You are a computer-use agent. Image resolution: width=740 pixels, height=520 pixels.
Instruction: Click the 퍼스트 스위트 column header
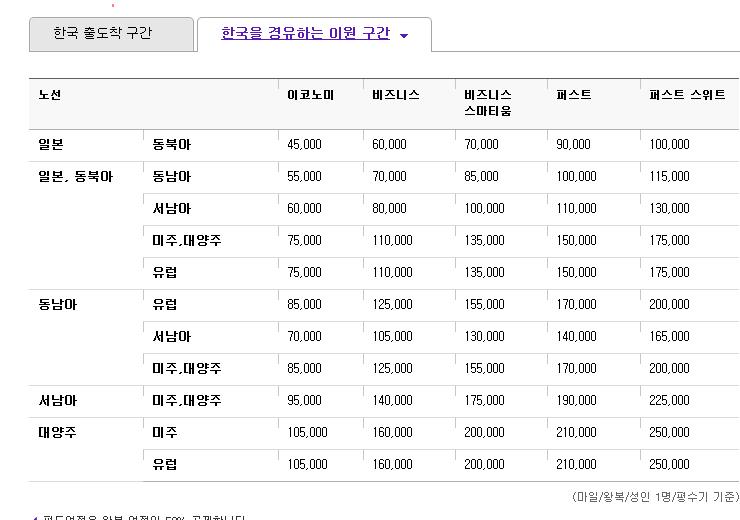(687, 95)
